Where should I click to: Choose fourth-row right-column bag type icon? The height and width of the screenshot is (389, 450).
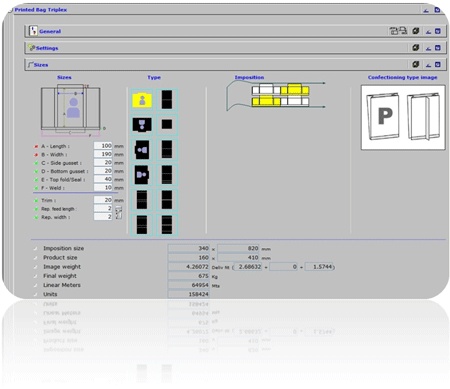pyautogui.click(x=167, y=175)
